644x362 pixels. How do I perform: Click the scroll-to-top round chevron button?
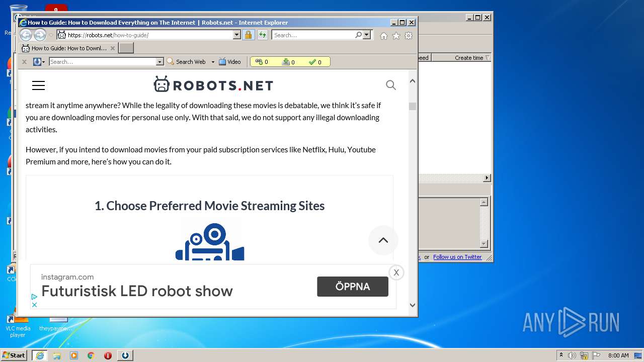[x=383, y=240]
